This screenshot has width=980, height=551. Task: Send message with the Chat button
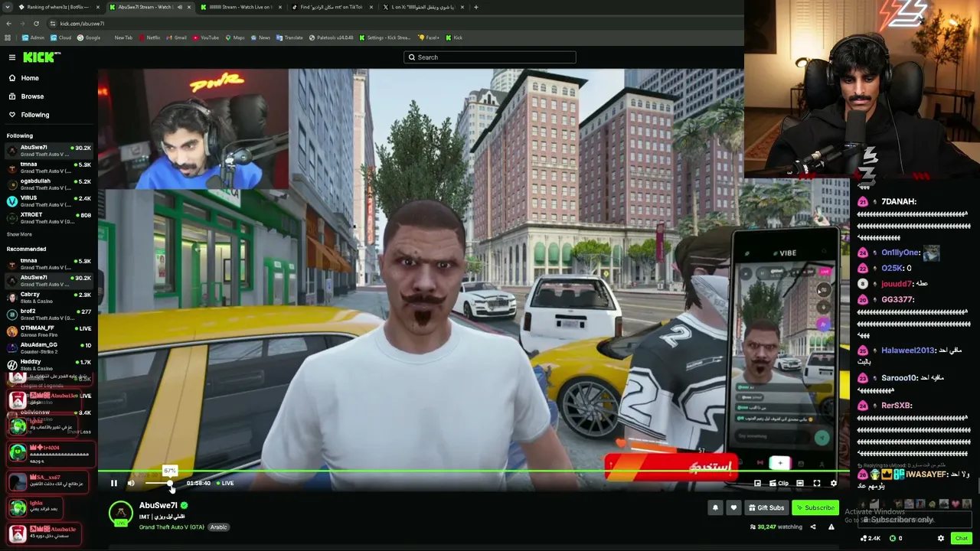(x=961, y=538)
